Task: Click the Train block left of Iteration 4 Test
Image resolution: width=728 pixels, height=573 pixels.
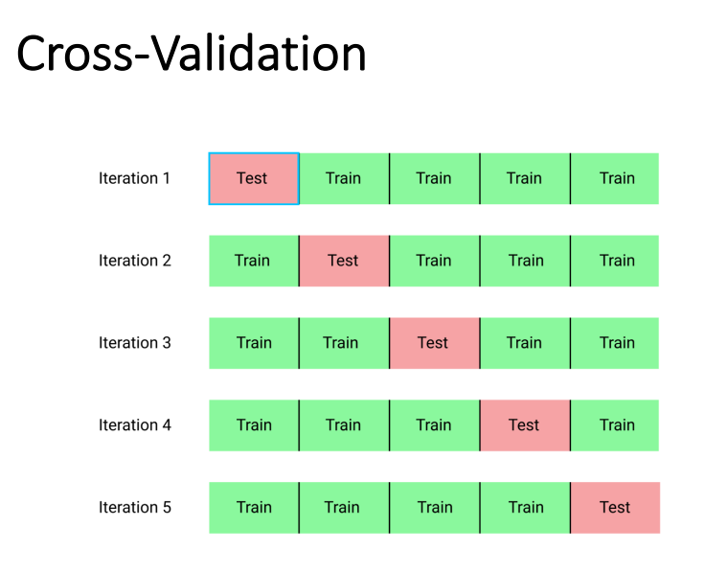Action: pos(434,425)
